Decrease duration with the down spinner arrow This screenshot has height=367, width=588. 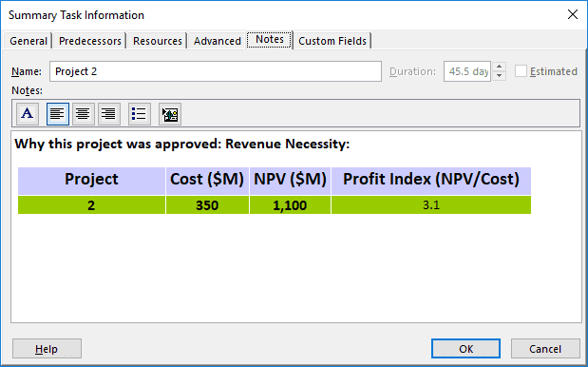coord(499,76)
